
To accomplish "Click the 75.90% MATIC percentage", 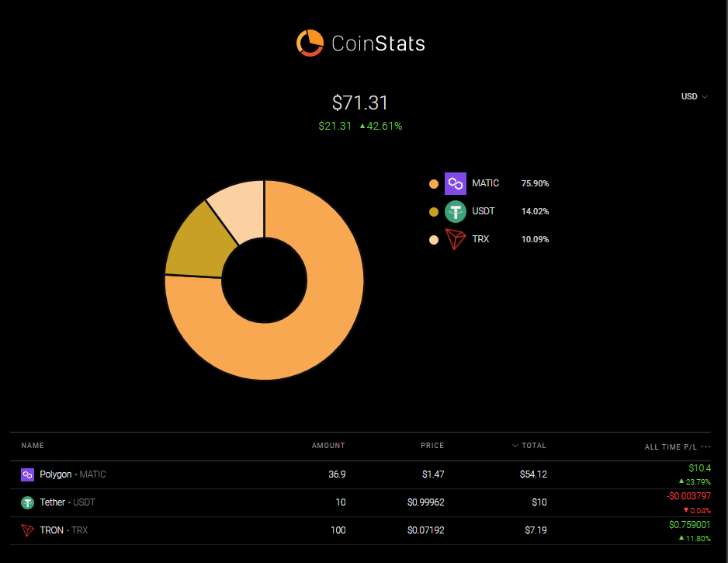I will [535, 183].
